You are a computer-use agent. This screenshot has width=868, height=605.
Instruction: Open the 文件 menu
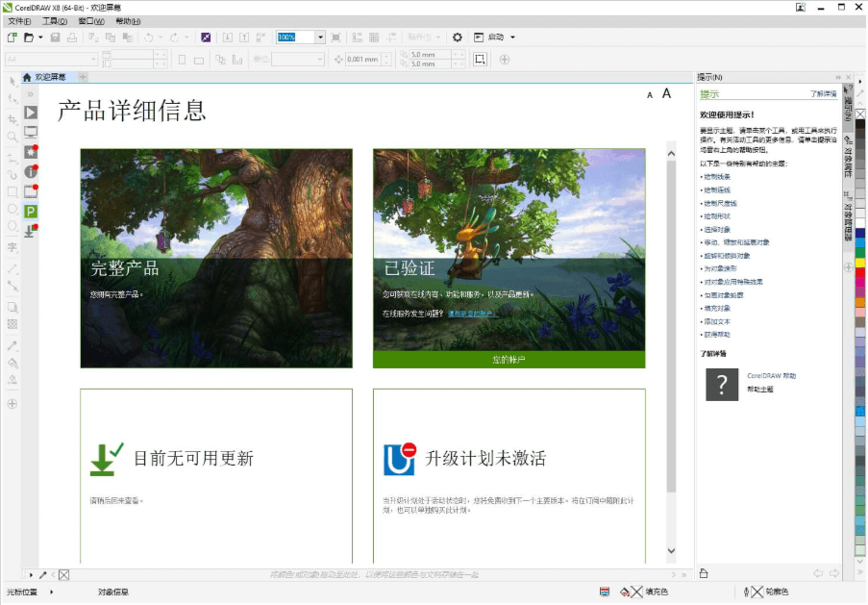tap(19, 21)
